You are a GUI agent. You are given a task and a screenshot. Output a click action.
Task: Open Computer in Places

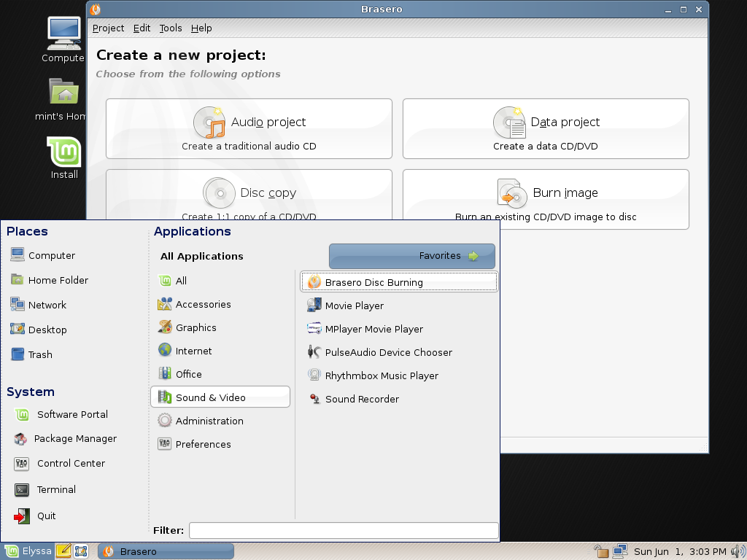43,254
